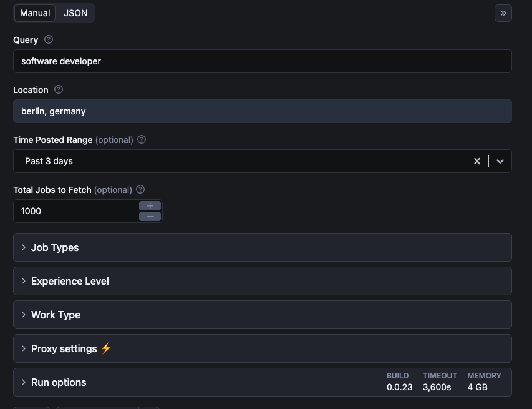Expand the Experience Level section
The image size is (532, 409).
click(x=263, y=281)
